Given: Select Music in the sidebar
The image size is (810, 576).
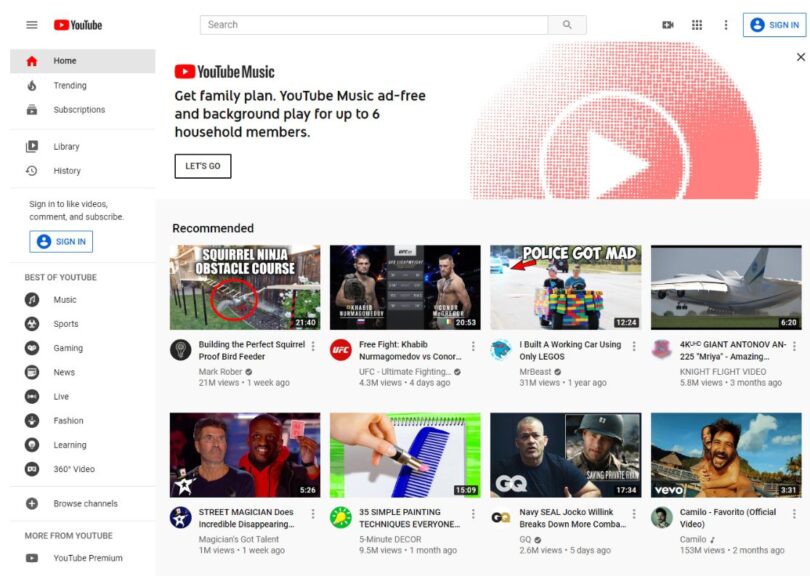Looking at the screenshot, I should [x=64, y=299].
